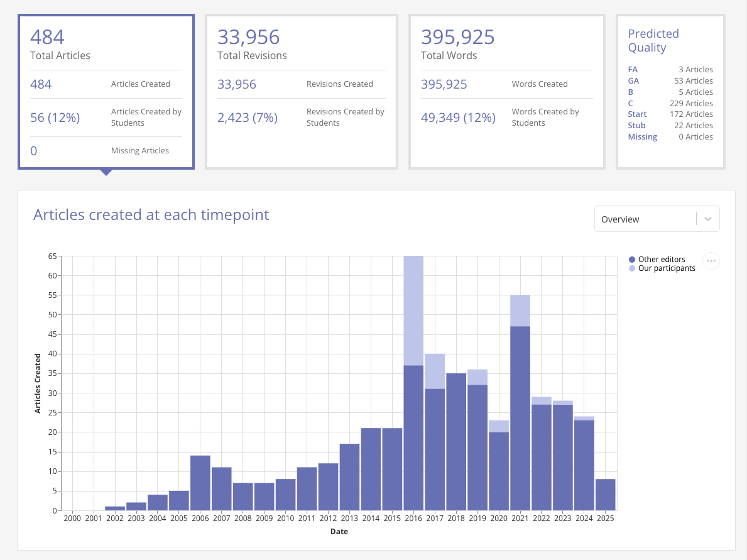Click the 'Revisions Created' label
This screenshot has height=560, width=747.
point(340,84)
